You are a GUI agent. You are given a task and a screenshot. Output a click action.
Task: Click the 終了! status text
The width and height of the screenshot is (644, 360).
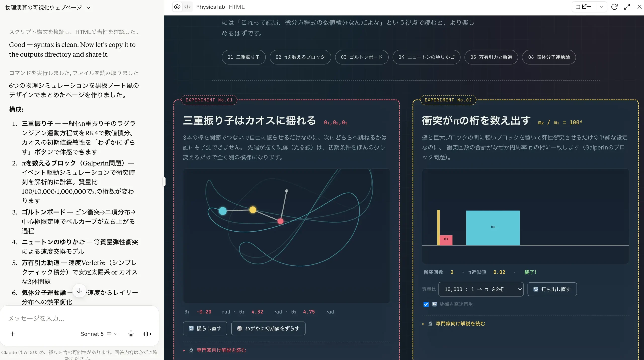coord(530,272)
